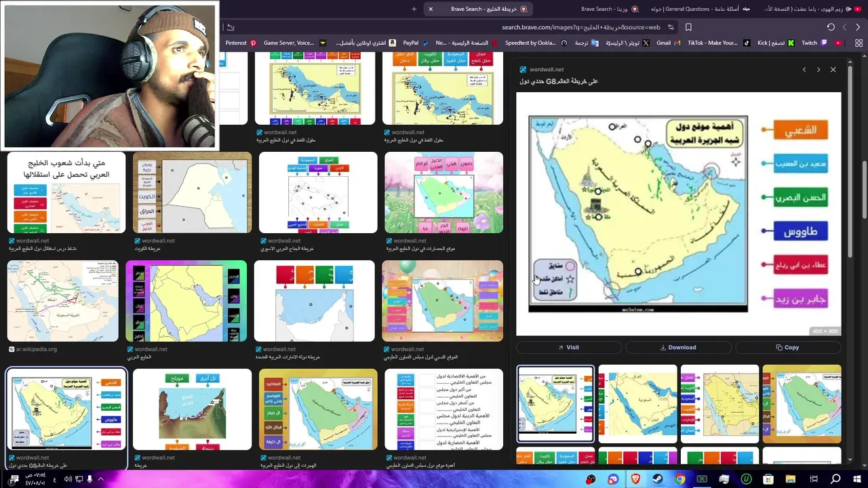The image size is (868, 488).
Task: Reload the current page
Action: (831, 27)
